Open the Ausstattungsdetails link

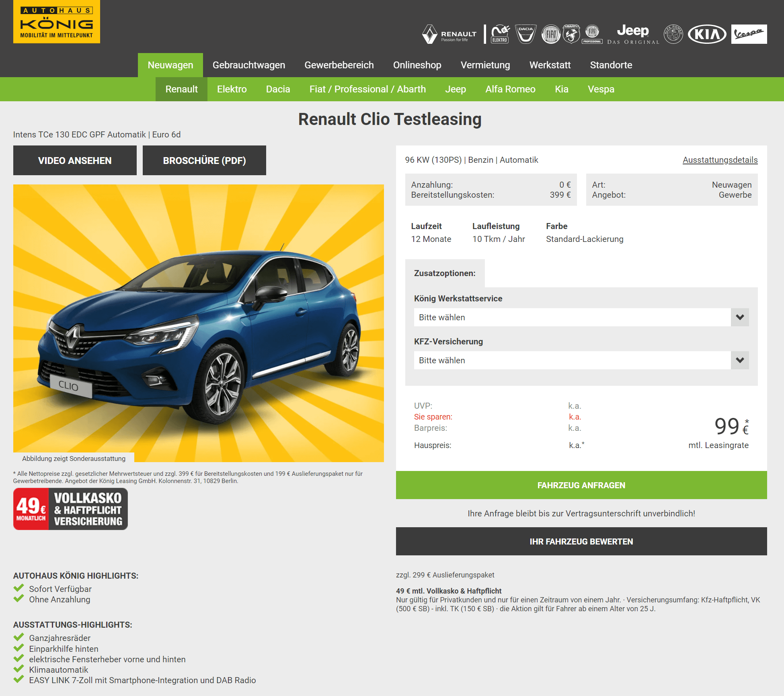click(x=720, y=160)
